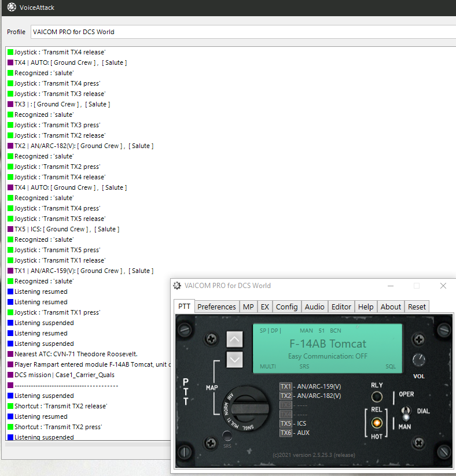Select log line 'Joystick : Transmit TX1 press'
This screenshot has height=476, width=456.
[54, 312]
